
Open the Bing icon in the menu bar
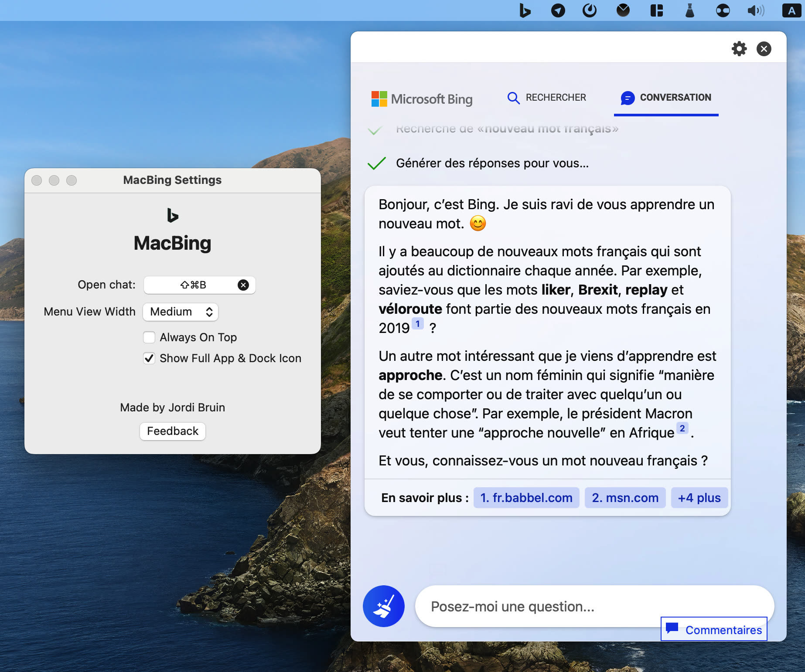(x=525, y=11)
